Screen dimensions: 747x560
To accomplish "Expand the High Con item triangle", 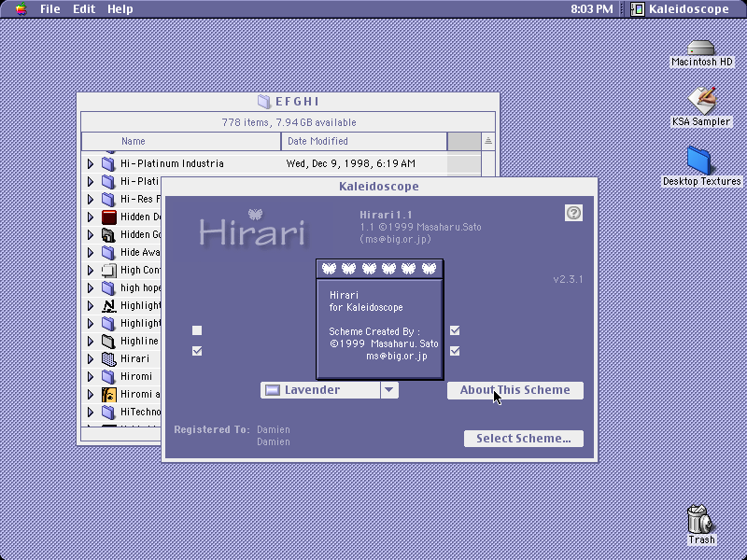I will click(90, 270).
